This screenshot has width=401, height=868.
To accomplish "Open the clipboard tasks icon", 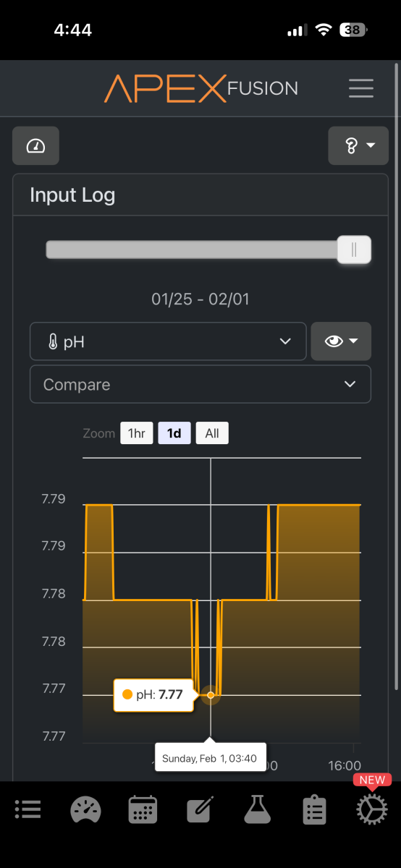I will (314, 810).
